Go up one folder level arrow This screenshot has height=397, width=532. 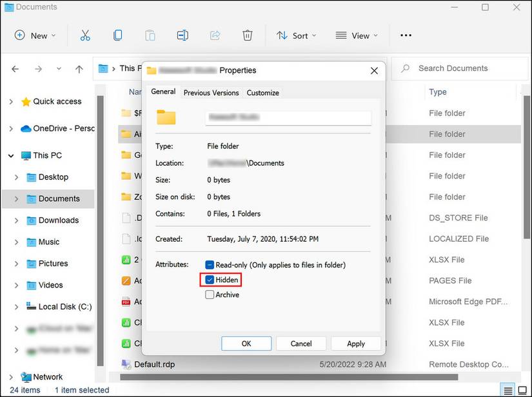79,69
